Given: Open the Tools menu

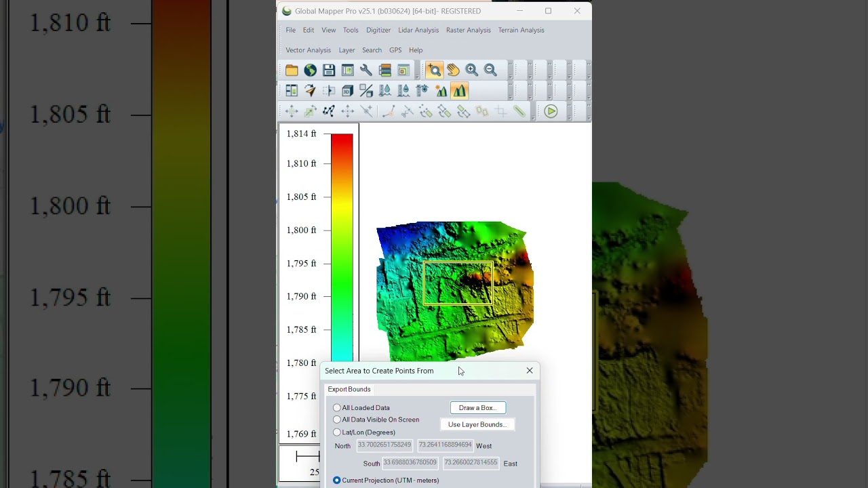Looking at the screenshot, I should [x=351, y=30].
